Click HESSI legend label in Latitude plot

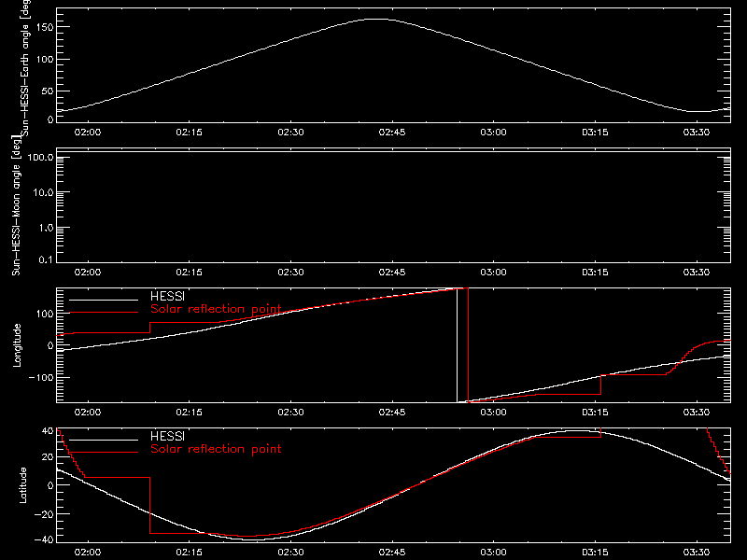(x=167, y=436)
